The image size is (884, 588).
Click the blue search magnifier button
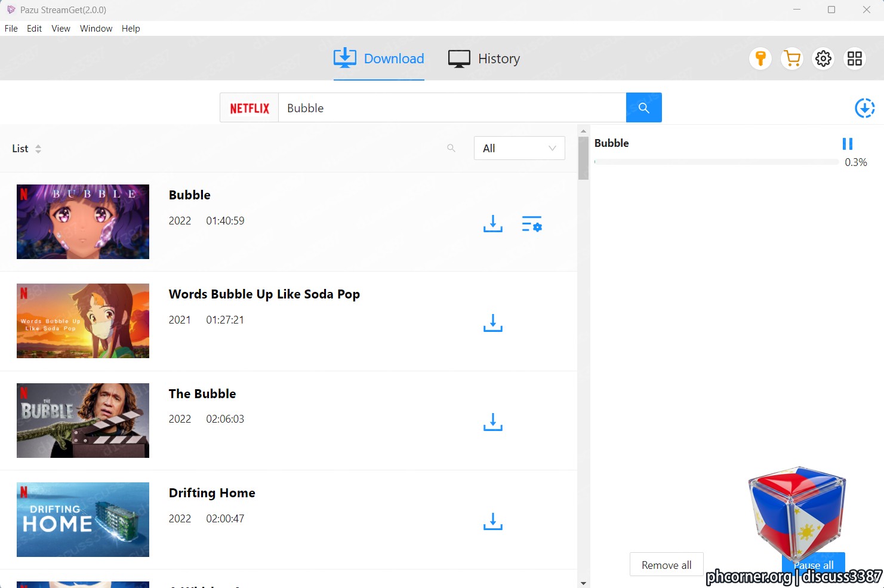coord(643,107)
